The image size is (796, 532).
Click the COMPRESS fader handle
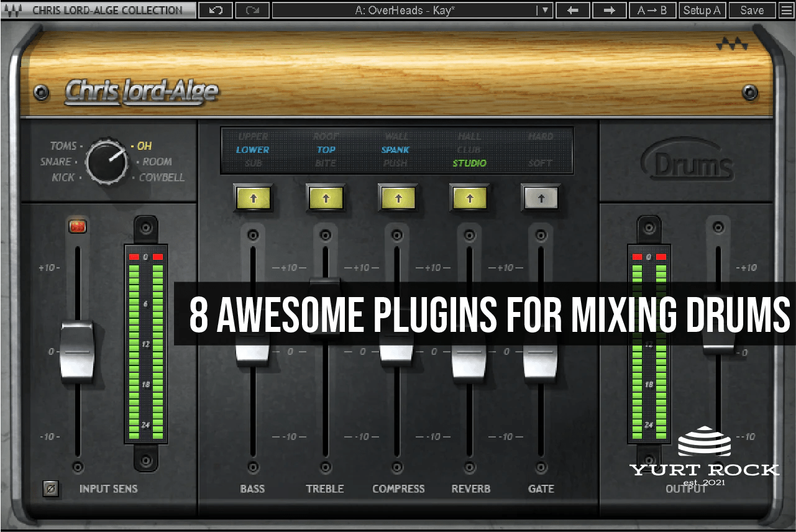[x=398, y=351]
